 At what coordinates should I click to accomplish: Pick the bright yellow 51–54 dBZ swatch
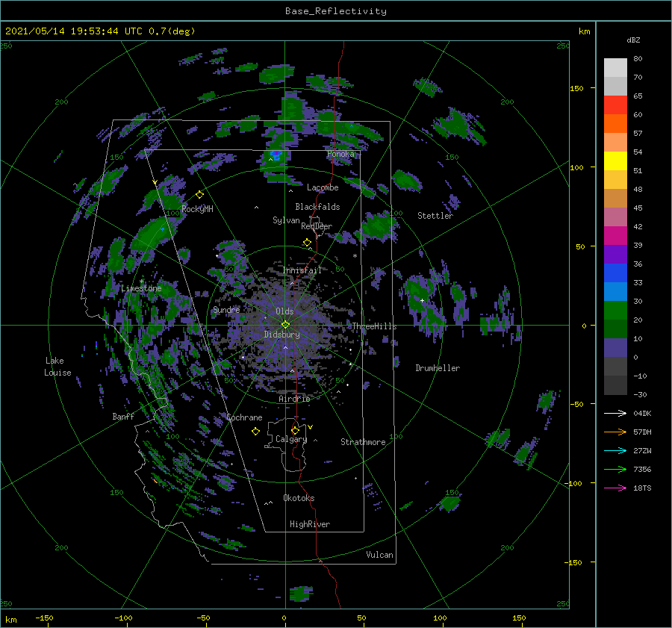point(615,161)
